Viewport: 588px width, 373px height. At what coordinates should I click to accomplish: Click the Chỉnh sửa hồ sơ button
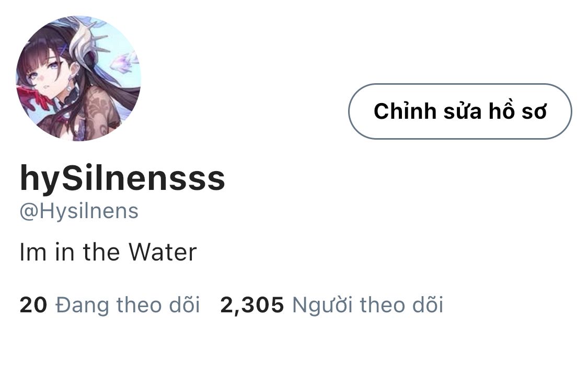click(460, 111)
